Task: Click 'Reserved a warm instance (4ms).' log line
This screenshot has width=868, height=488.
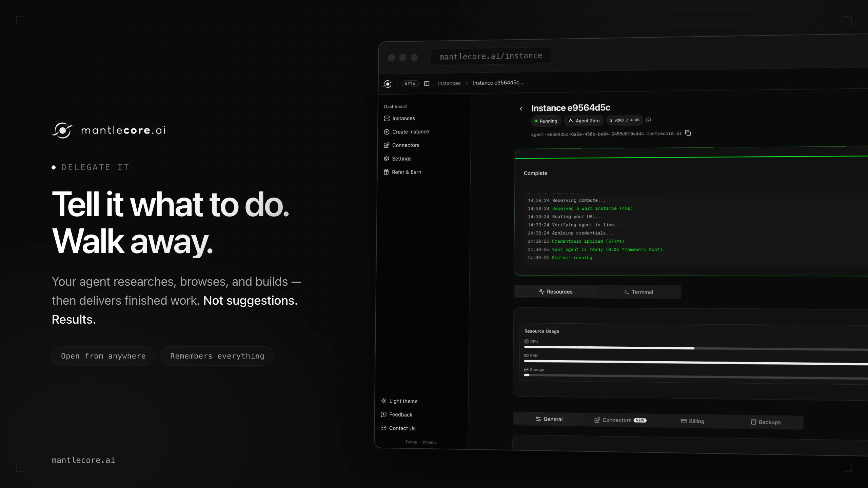Action: pyautogui.click(x=581, y=208)
